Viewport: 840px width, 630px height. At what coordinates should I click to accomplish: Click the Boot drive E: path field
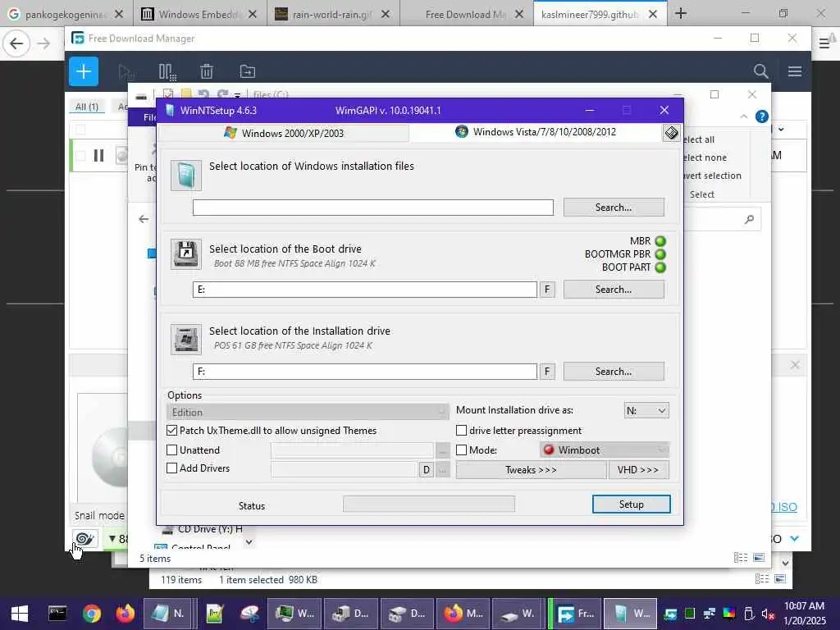pos(365,290)
